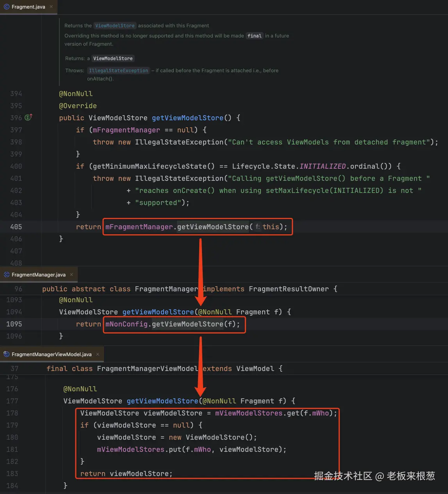Click the @NonNull annotation on line 1093
The width and height of the screenshot is (448, 494).
[x=76, y=300]
